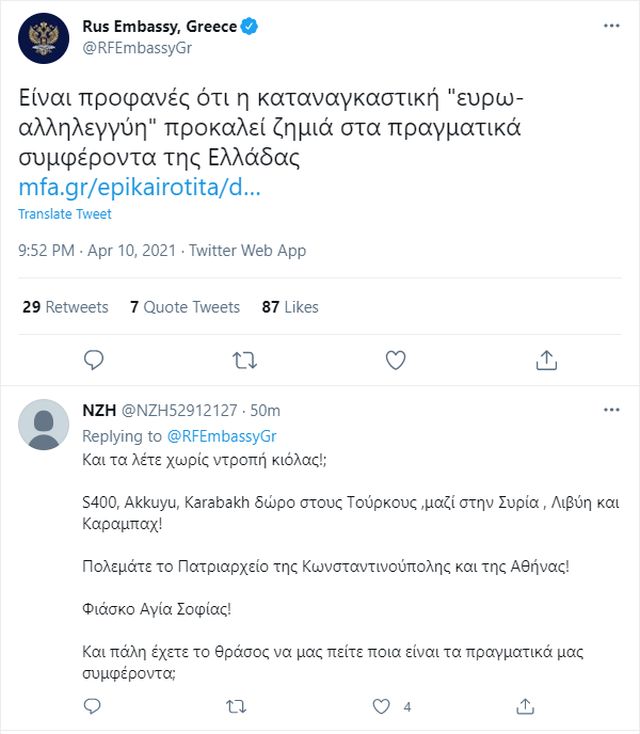Like the reply from NZH
Screen dimensions: 640x734
[381, 706]
